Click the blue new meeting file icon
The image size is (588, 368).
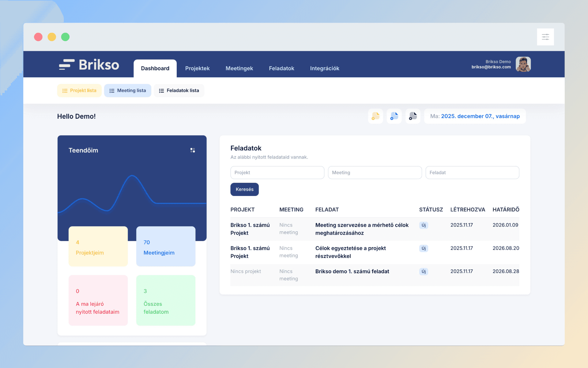pos(394,116)
